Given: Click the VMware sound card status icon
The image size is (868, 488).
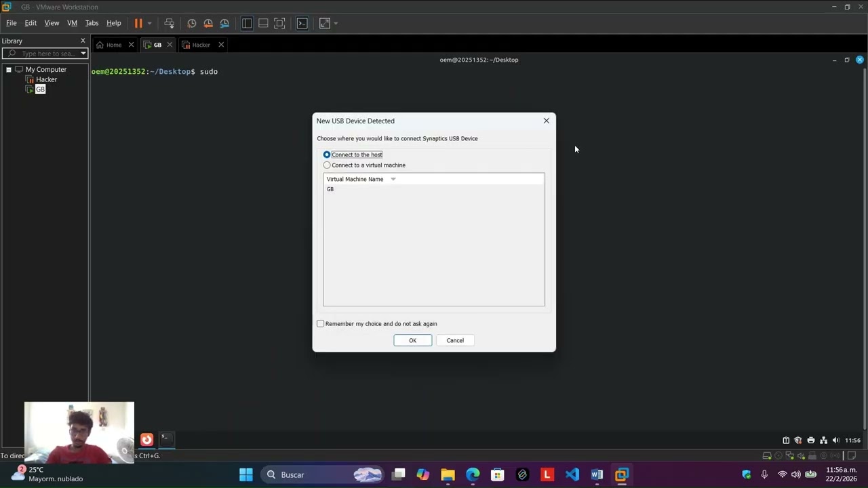Looking at the screenshot, I should [x=801, y=455].
